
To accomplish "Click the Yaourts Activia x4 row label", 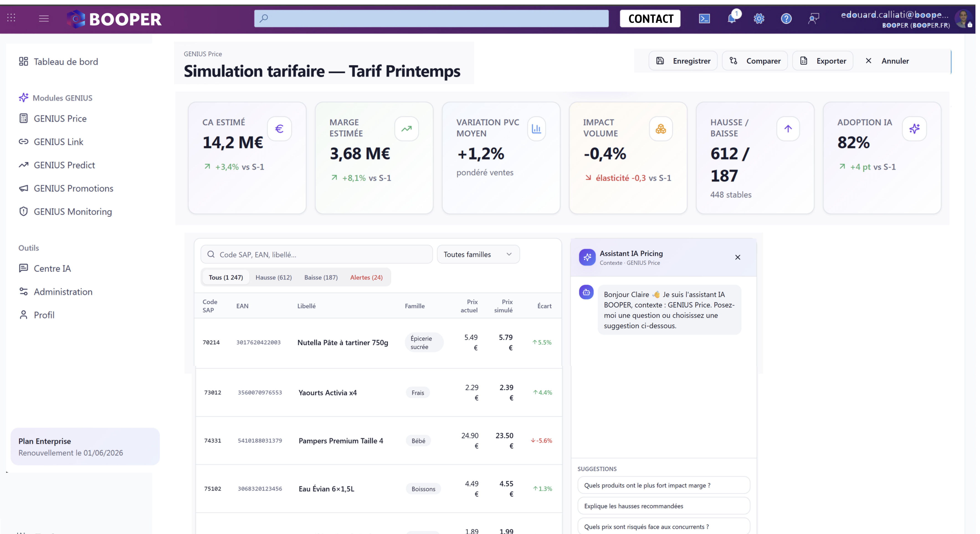I will pyautogui.click(x=328, y=393).
